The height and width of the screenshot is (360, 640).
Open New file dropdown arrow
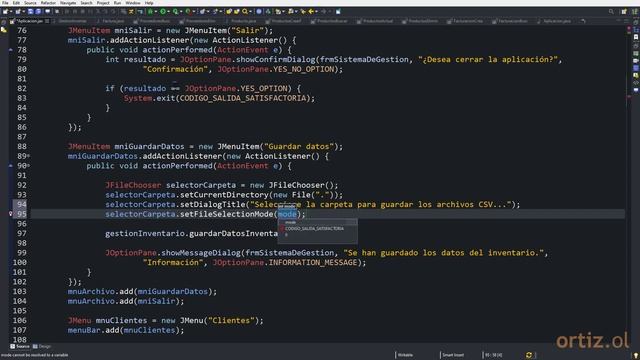coord(11,11)
